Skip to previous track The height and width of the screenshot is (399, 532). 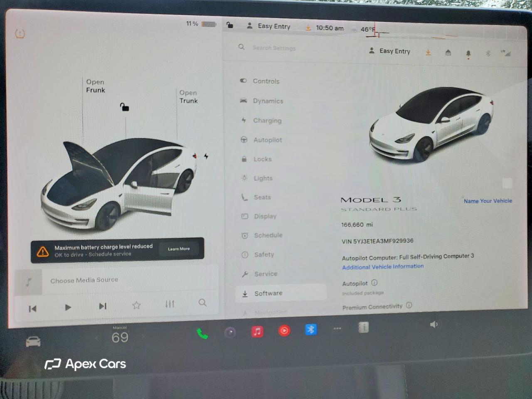click(x=32, y=309)
